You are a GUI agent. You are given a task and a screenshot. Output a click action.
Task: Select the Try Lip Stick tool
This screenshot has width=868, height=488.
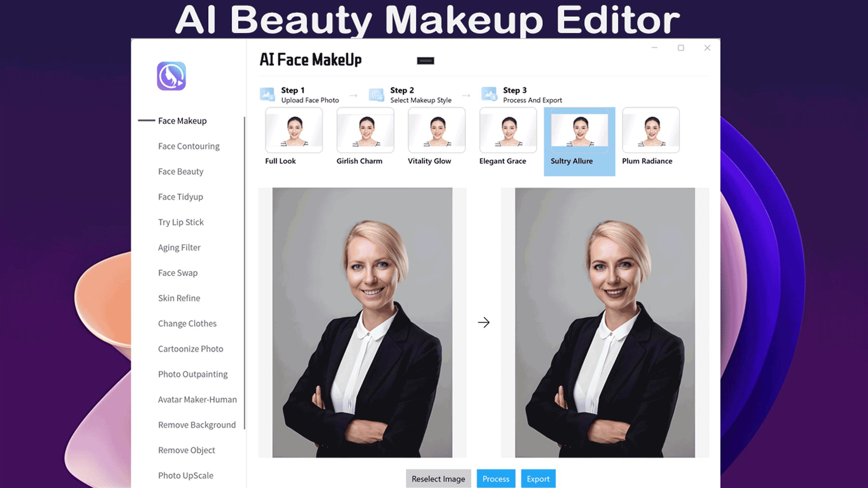180,222
